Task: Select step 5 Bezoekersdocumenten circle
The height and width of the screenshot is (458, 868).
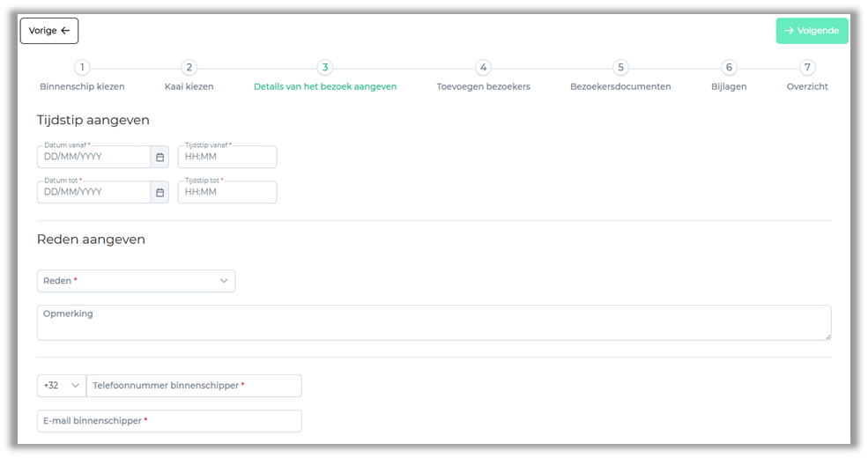Action: 620,68
